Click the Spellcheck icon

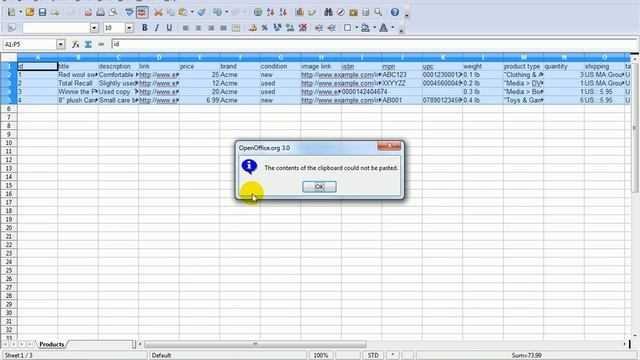point(129,12)
